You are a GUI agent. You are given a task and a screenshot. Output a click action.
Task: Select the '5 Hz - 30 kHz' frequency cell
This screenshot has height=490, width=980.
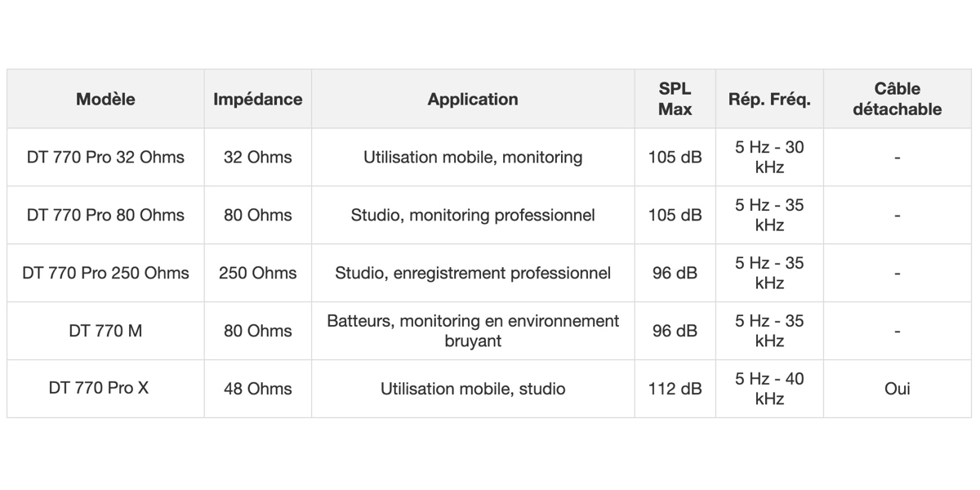[x=769, y=157]
